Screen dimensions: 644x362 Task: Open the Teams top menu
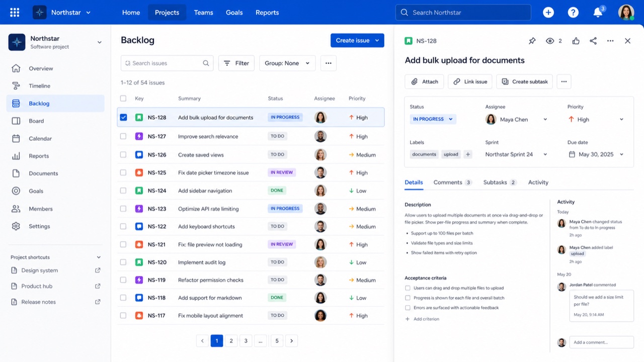click(x=203, y=13)
